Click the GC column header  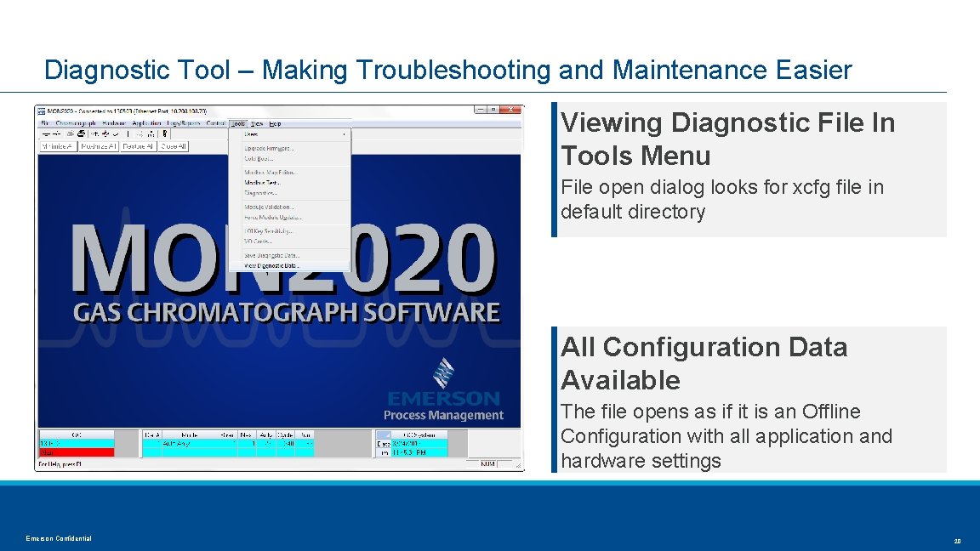pyautogui.click(x=77, y=435)
